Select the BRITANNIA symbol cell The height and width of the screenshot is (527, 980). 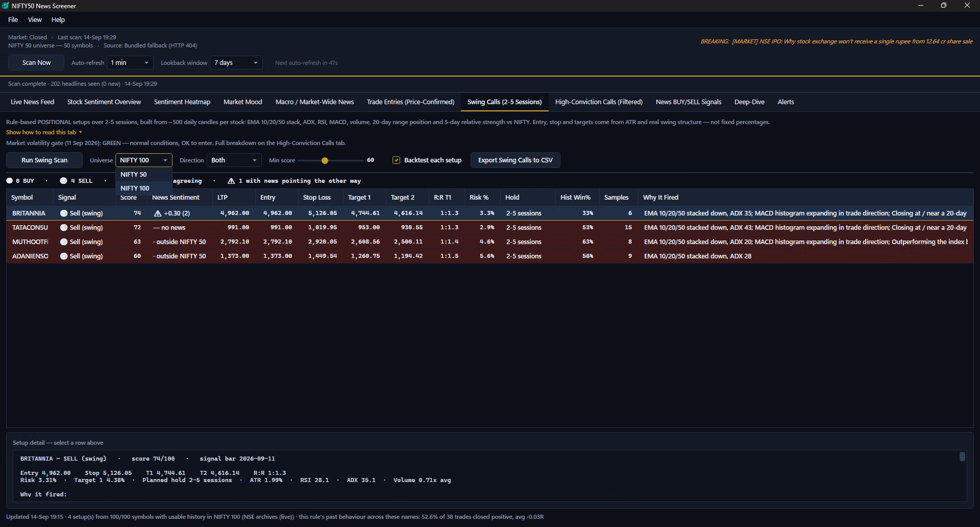coord(29,213)
